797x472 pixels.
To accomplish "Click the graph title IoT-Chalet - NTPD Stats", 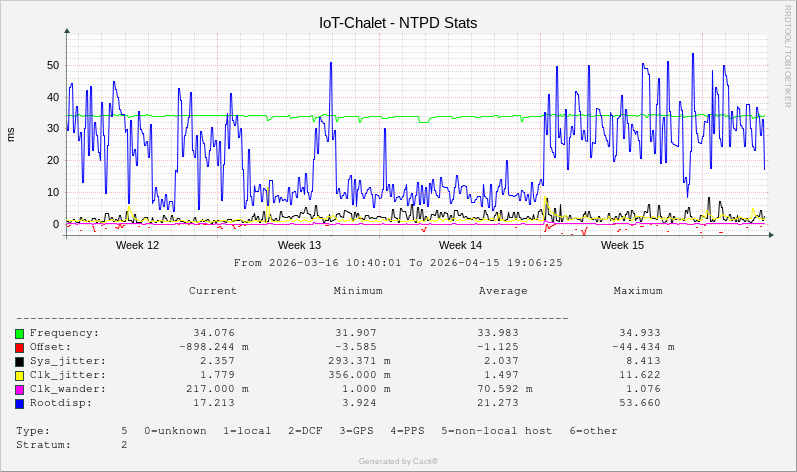I will pos(398,23).
